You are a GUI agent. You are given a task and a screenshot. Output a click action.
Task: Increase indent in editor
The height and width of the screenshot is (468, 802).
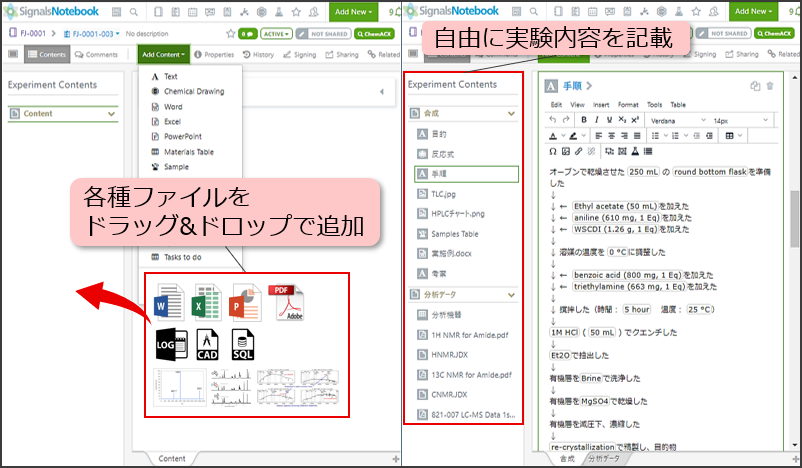[x=709, y=136]
